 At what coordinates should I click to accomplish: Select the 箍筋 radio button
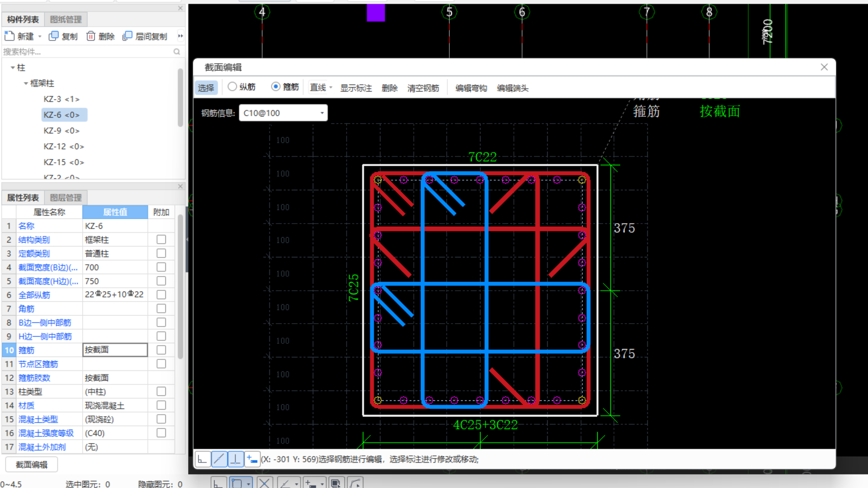276,86
